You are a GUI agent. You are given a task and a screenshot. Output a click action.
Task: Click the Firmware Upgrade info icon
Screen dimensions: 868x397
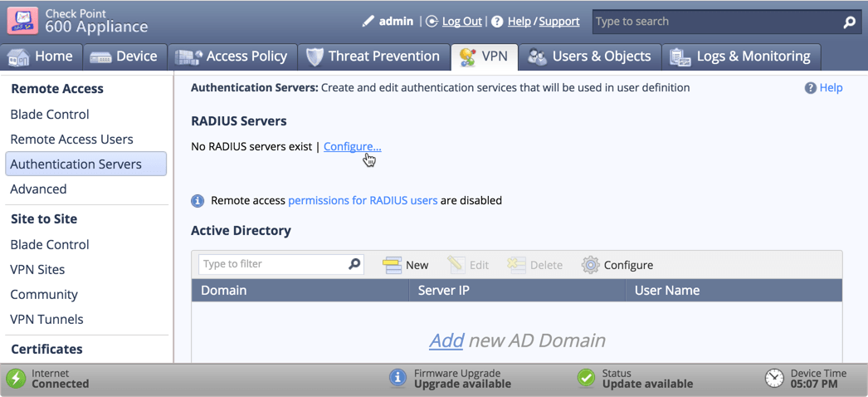click(398, 378)
